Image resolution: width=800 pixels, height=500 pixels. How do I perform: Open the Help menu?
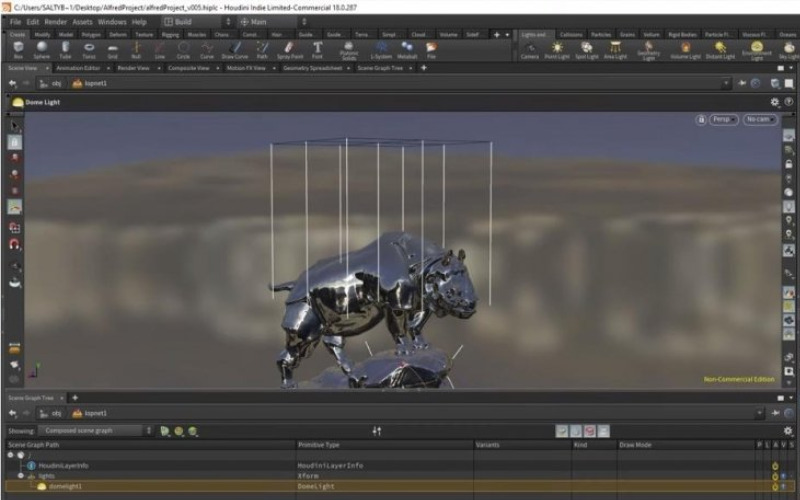click(x=139, y=22)
